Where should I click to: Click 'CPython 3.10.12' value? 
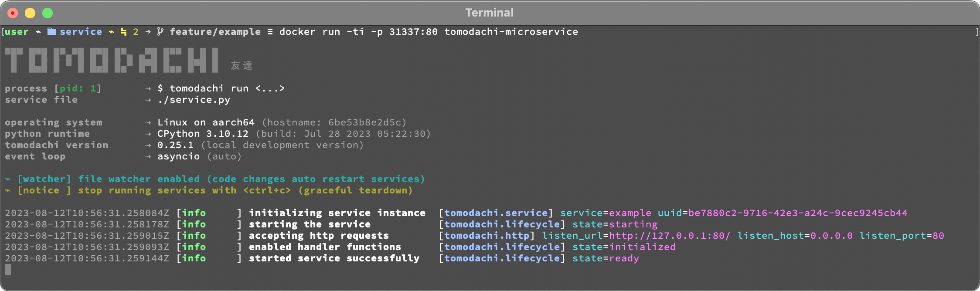pos(203,134)
